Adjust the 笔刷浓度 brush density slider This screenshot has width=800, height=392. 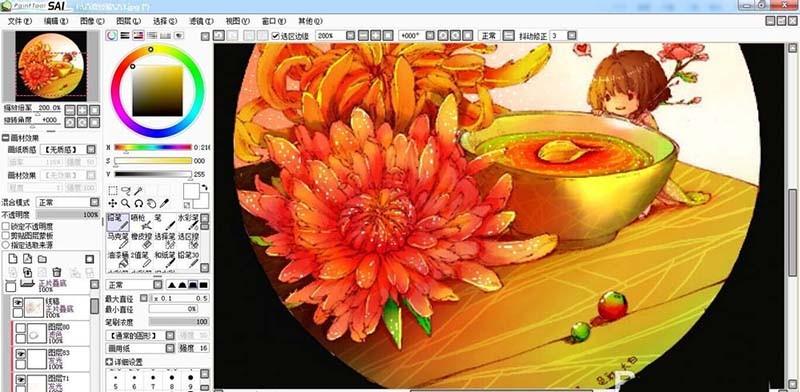click(179, 322)
